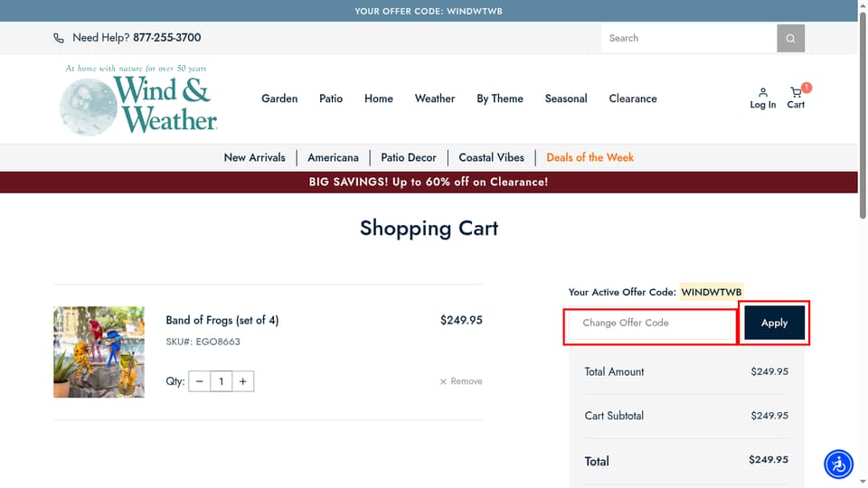Open the Garden menu
This screenshot has height=488, width=868.
point(279,99)
